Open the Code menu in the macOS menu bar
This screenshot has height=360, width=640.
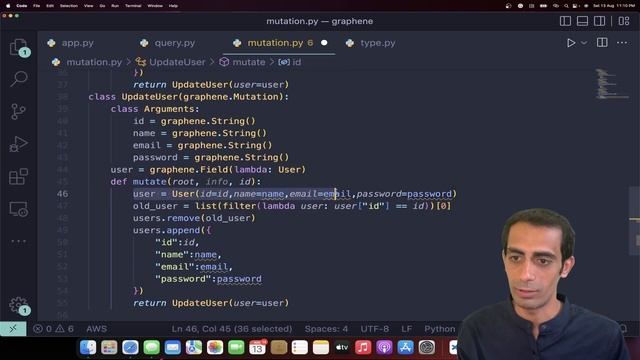pyautogui.click(x=22, y=6)
